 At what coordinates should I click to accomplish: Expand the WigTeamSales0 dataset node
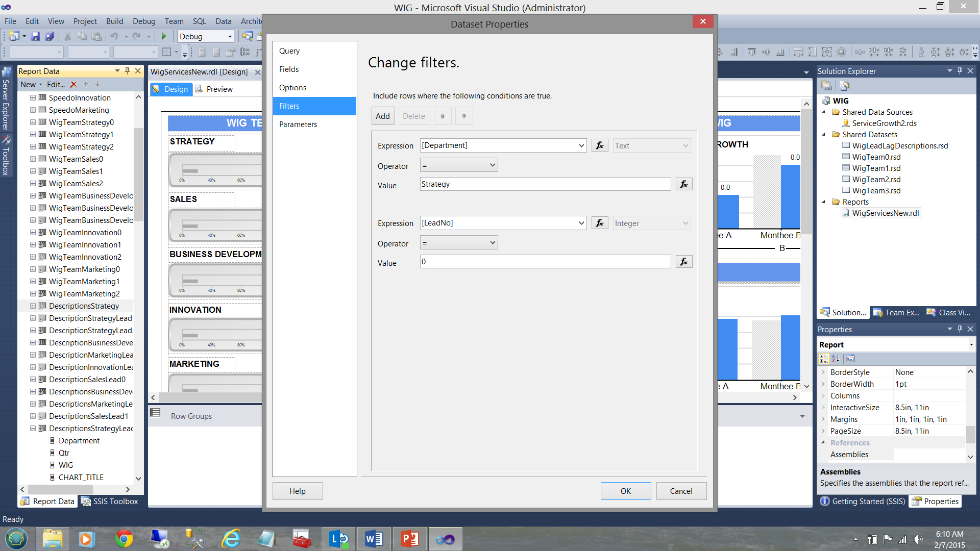pyautogui.click(x=33, y=159)
